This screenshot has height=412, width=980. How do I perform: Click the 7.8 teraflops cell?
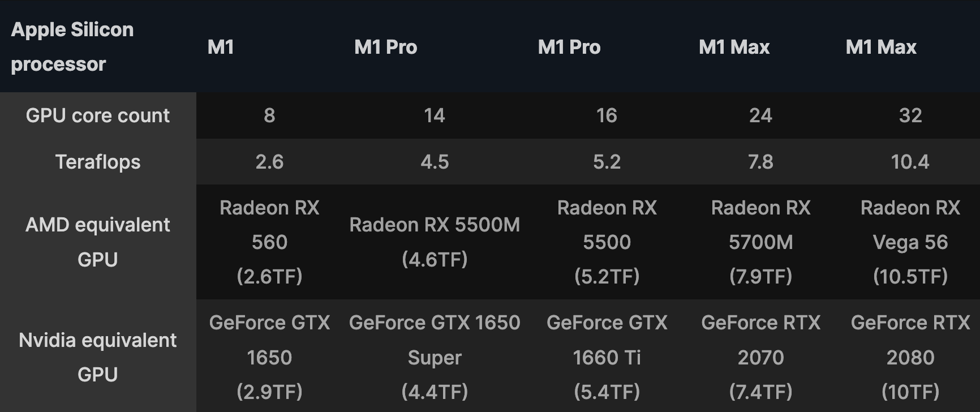761,162
